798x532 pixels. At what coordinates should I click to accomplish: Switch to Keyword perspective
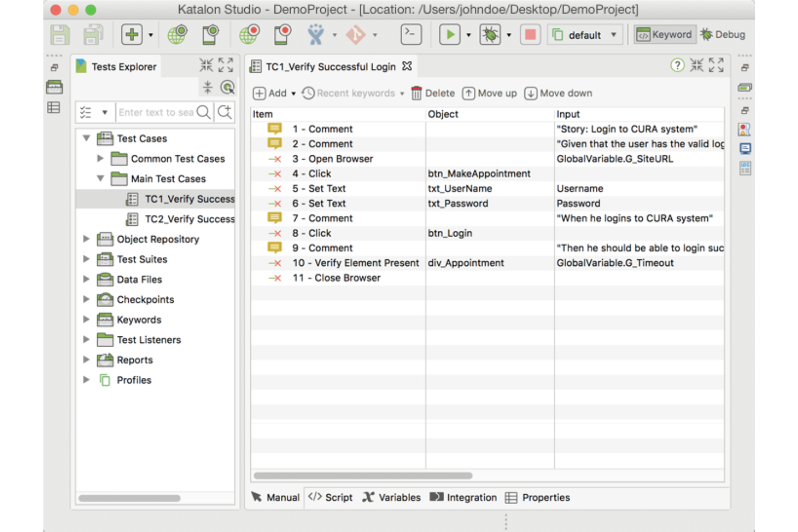(664, 34)
